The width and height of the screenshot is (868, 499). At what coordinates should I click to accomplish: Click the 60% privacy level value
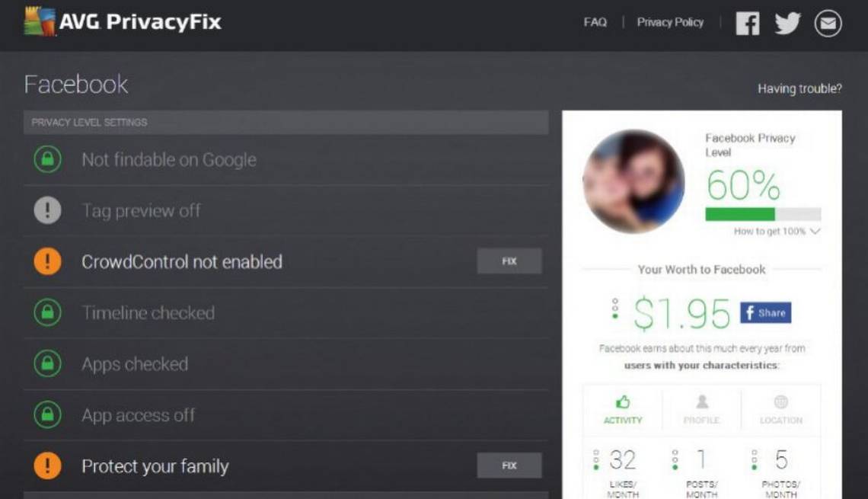[x=743, y=184]
